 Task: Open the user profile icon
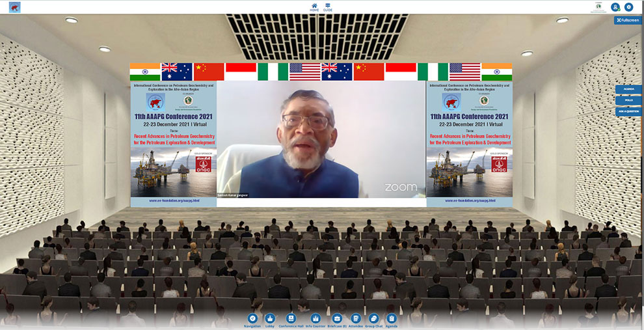[x=615, y=7]
